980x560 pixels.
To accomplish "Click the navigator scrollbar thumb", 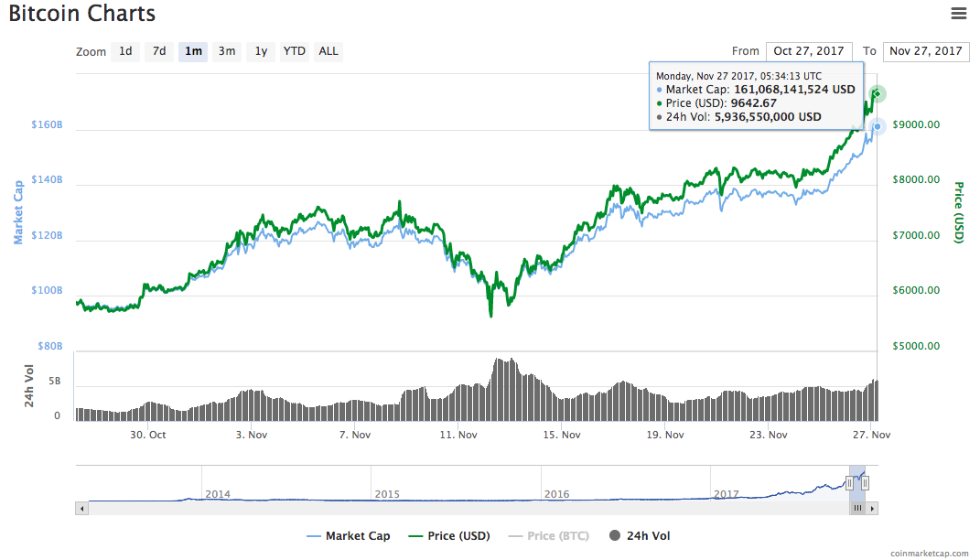I will pos(857,508).
